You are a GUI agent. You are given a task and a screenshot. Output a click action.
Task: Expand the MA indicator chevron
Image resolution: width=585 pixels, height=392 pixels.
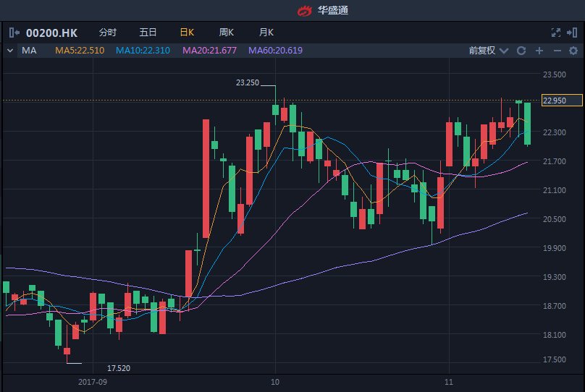pos(9,51)
